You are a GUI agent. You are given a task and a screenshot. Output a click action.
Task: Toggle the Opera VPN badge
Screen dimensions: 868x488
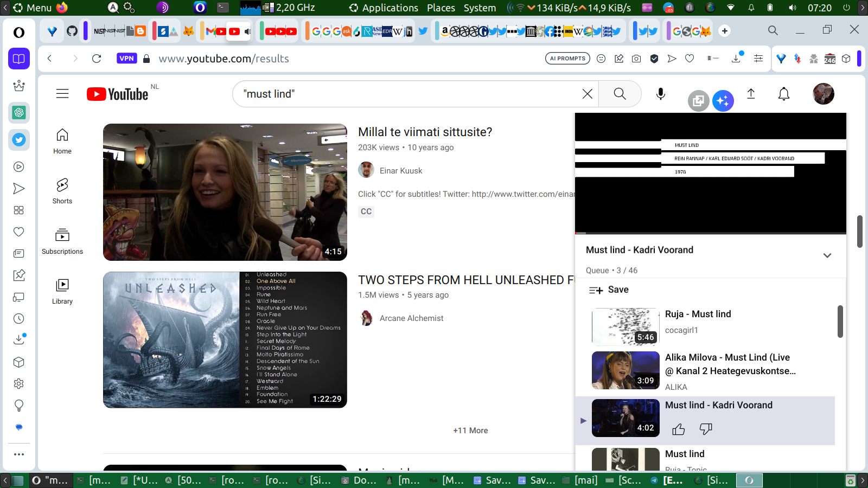pos(126,59)
